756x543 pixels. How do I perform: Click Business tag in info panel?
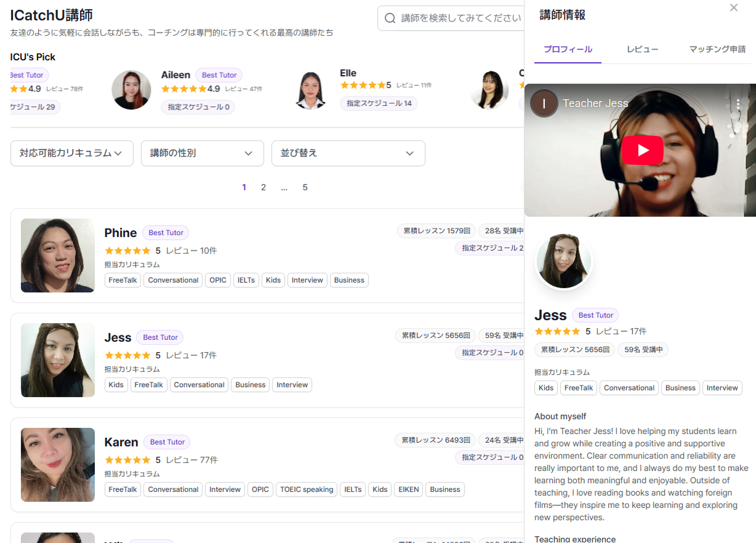click(680, 388)
